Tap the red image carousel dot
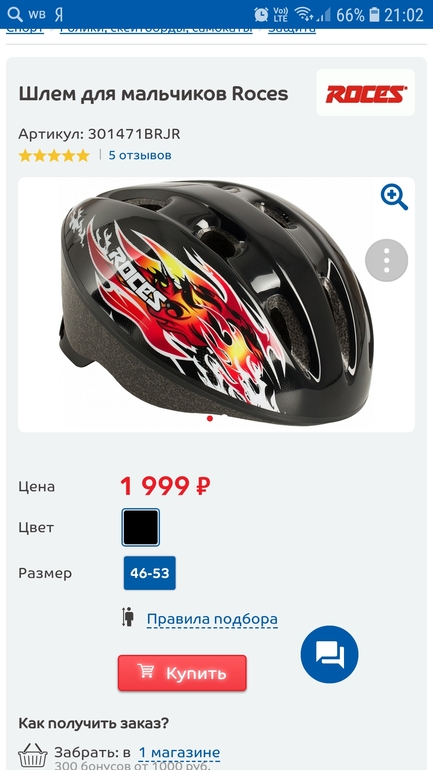The height and width of the screenshot is (770, 433). click(210, 418)
